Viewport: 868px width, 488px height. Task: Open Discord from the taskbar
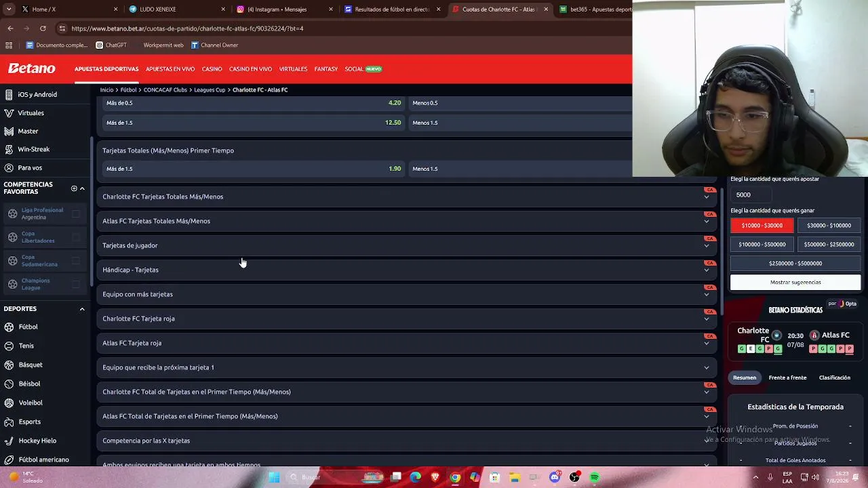pyautogui.click(x=555, y=477)
